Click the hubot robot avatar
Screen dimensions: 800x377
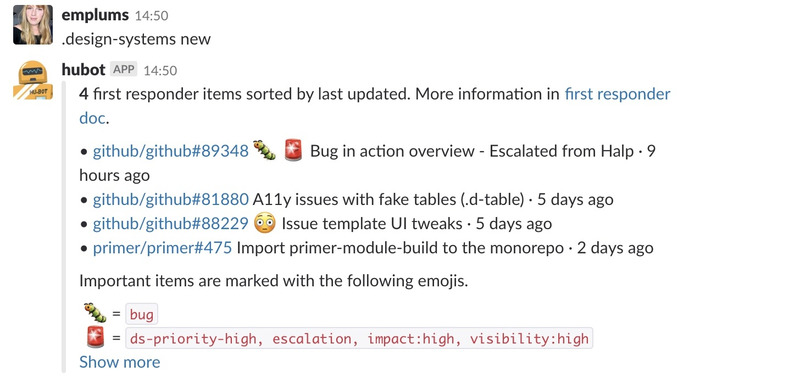pyautogui.click(x=33, y=80)
